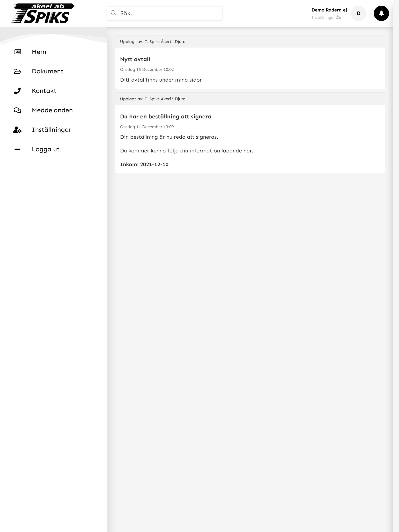Click the Demo Radera ej username
The width and height of the screenshot is (399, 532).
(x=329, y=10)
